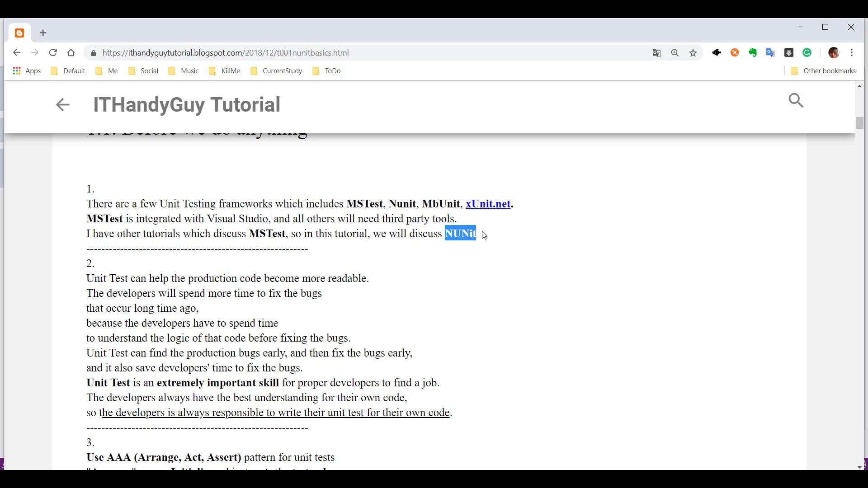
Task: Open a new browser tab
Action: click(x=43, y=33)
